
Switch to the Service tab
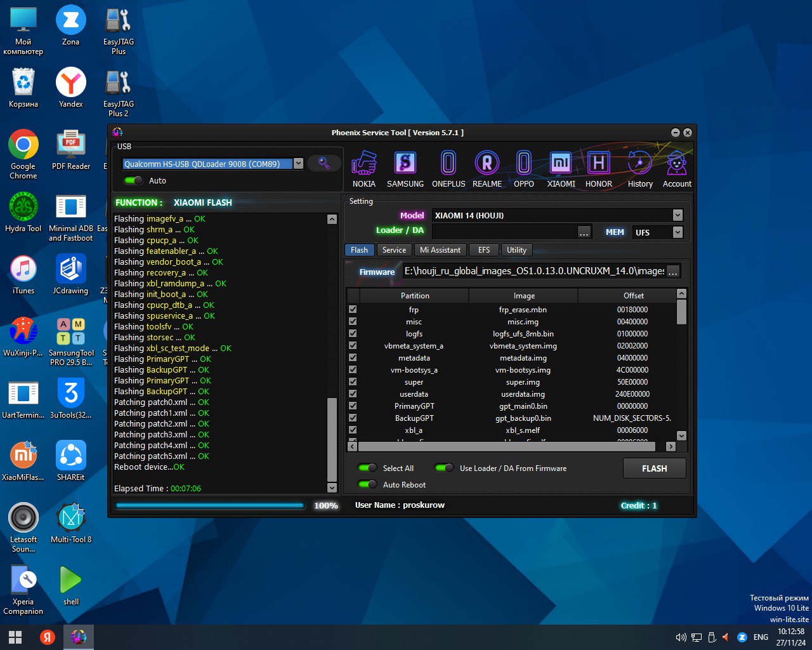(394, 250)
